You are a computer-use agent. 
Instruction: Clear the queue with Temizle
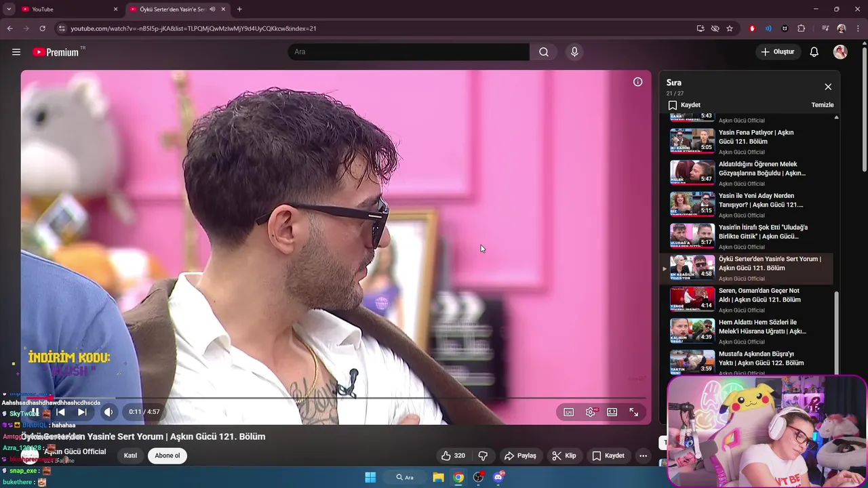(823, 105)
